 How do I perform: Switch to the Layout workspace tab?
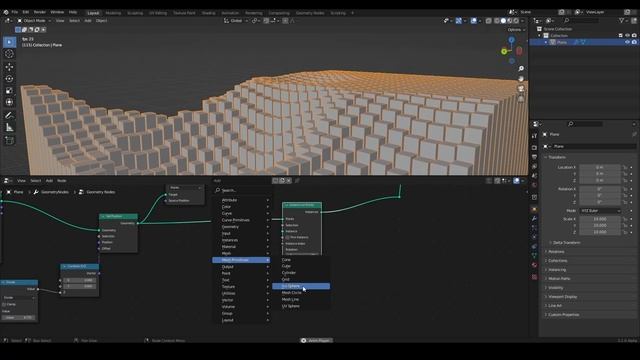[x=93, y=13]
